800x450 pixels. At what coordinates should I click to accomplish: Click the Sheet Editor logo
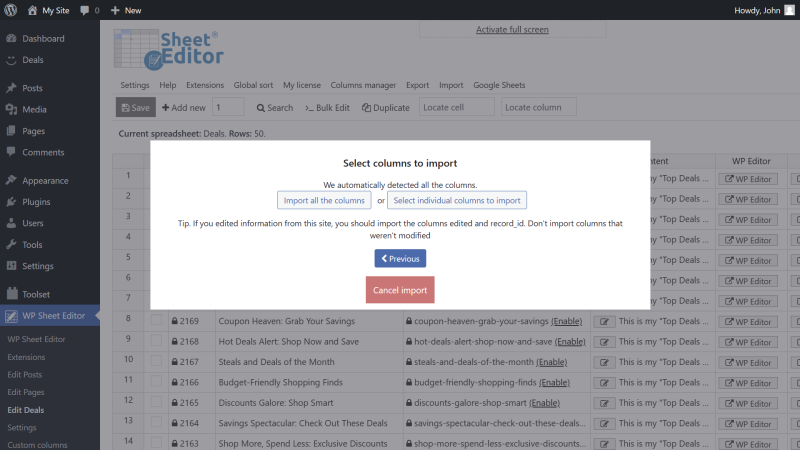(169, 49)
